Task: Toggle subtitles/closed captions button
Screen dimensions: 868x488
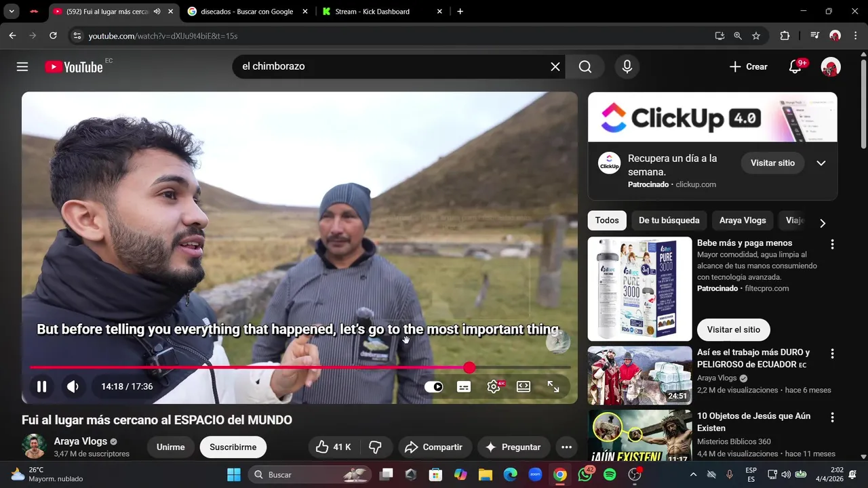Action: (x=464, y=386)
